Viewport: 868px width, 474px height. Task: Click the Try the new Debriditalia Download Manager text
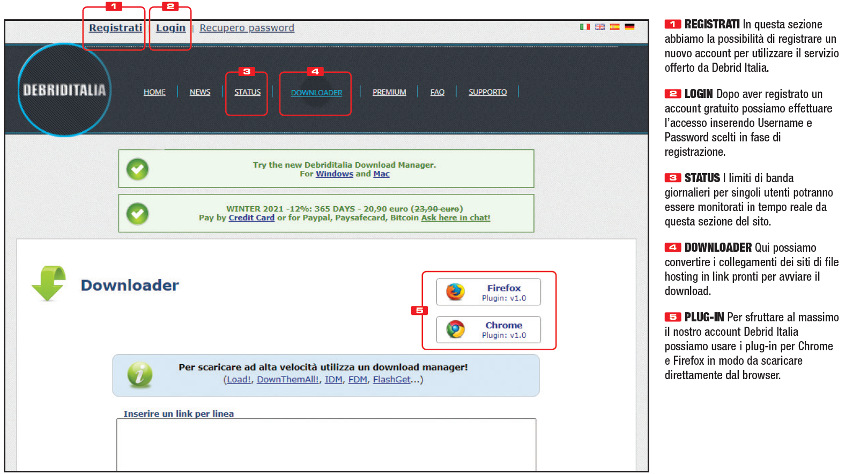click(x=345, y=165)
